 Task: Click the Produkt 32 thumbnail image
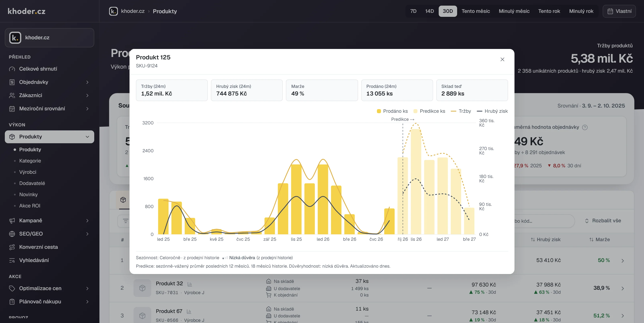[x=142, y=288]
